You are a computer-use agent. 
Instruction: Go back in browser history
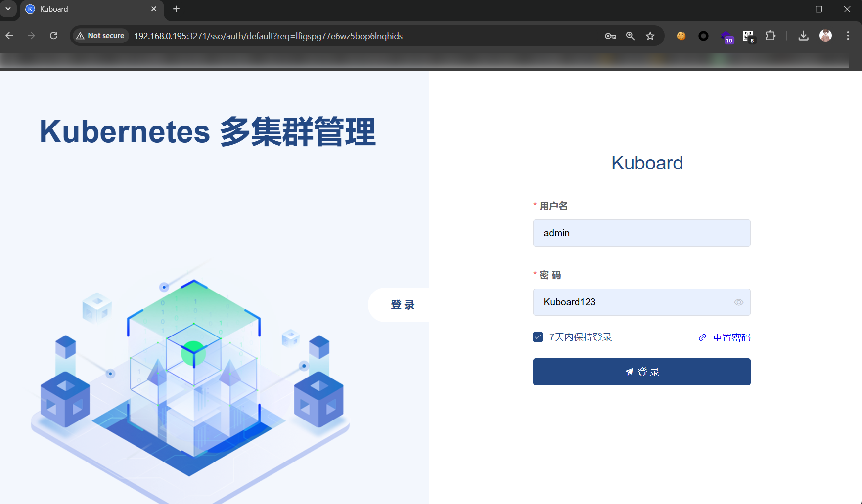(x=9, y=36)
